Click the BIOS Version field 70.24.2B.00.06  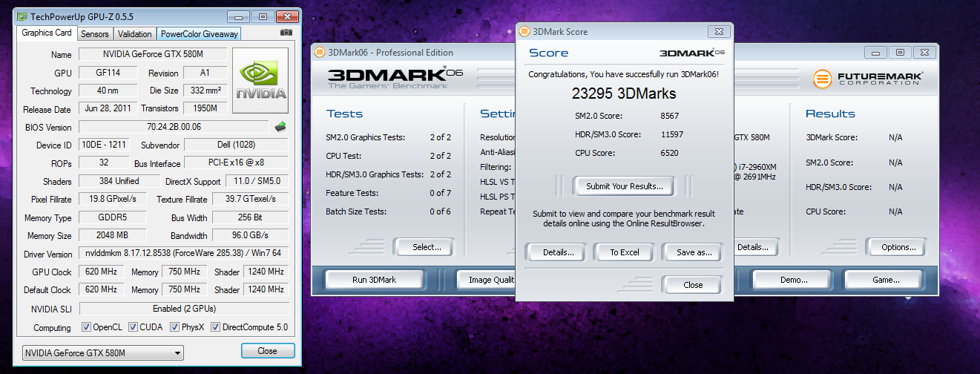[174, 127]
